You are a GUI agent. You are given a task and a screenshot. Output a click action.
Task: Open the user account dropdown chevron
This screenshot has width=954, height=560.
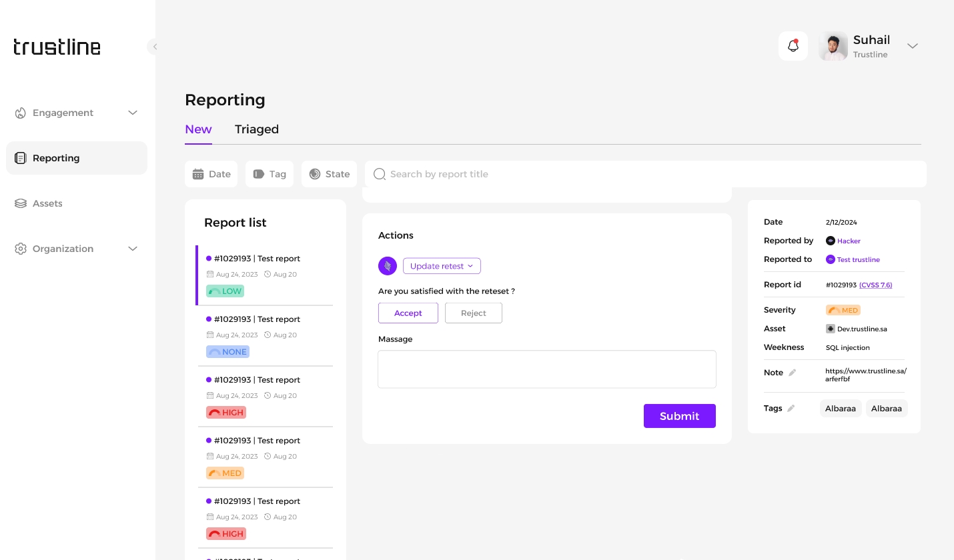[913, 46]
